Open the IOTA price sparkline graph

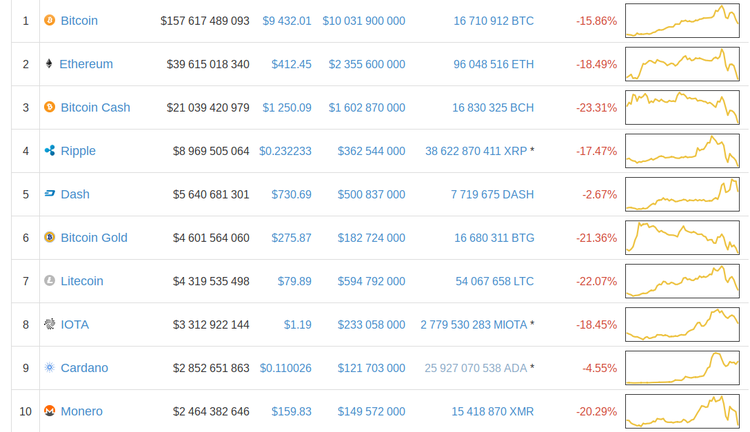click(682, 324)
